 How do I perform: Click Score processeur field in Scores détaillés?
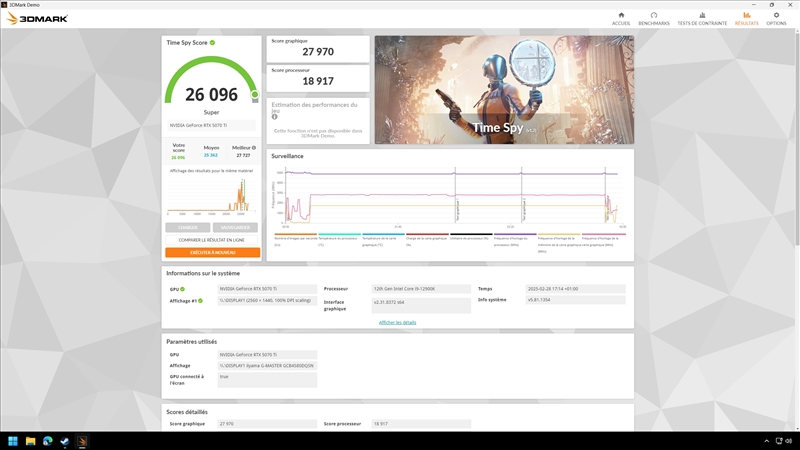coord(421,424)
